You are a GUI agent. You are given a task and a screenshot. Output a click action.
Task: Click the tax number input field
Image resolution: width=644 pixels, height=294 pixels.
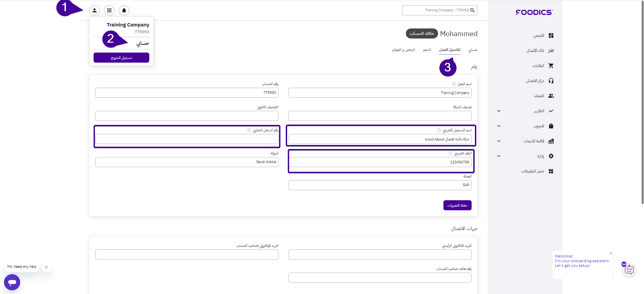(x=380, y=162)
